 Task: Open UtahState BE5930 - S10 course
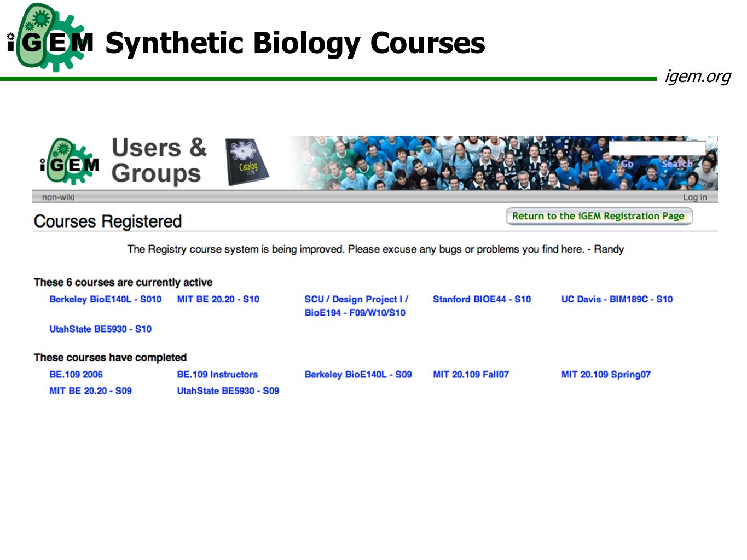[x=100, y=329]
